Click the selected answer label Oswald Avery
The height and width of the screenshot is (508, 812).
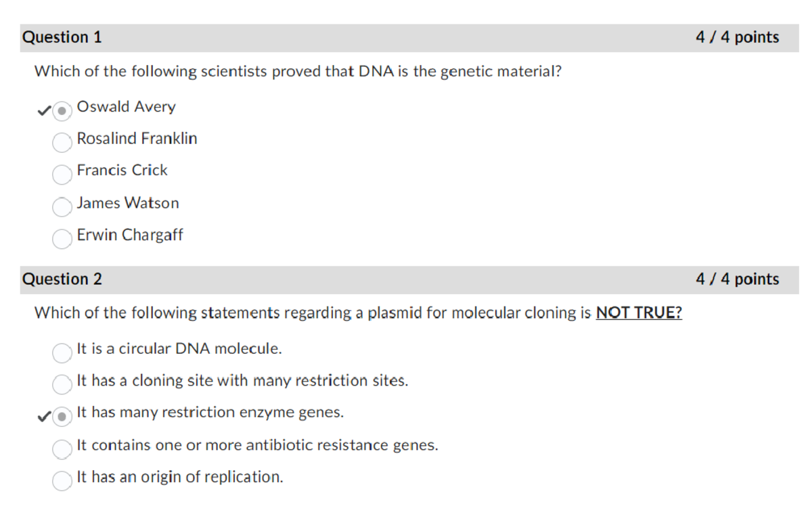126,106
